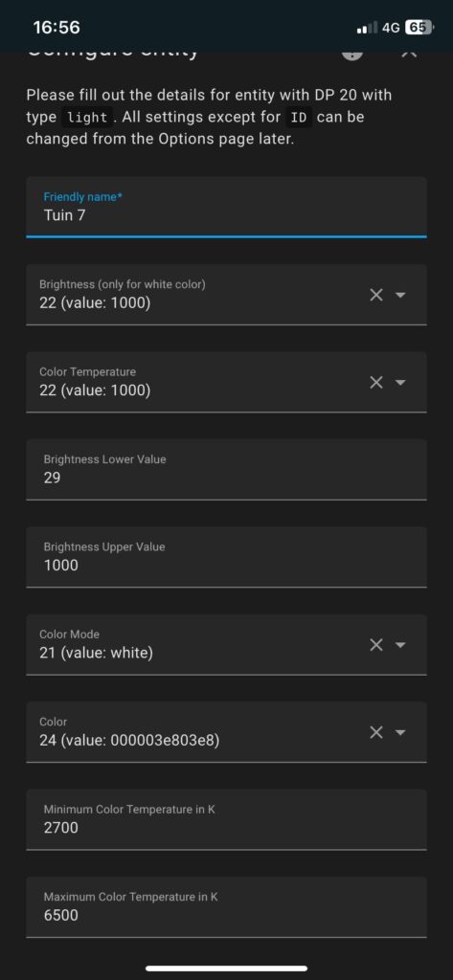Edit Maximum Color Temperature in K field
Viewport: 453px width, 980px height.
[226, 907]
